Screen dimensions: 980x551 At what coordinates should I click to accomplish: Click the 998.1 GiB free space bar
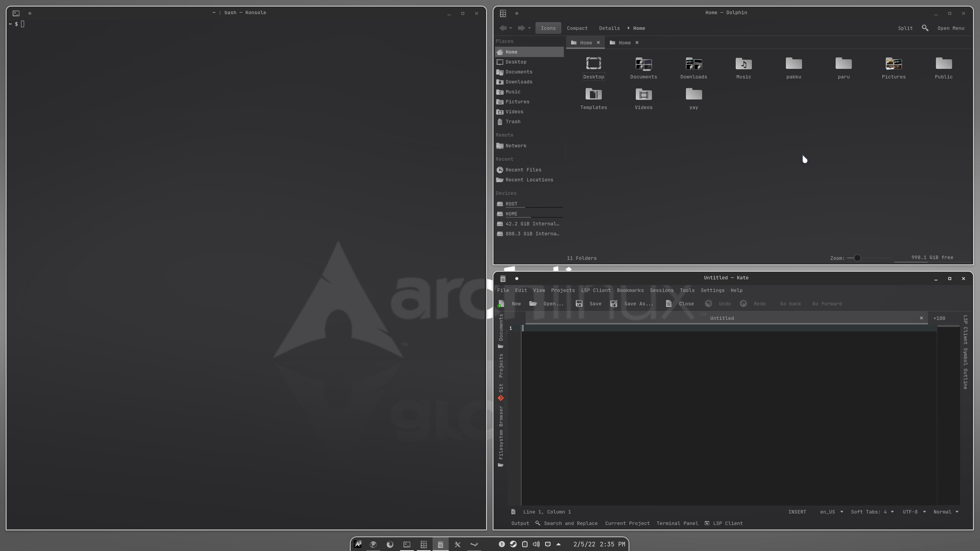tap(932, 258)
